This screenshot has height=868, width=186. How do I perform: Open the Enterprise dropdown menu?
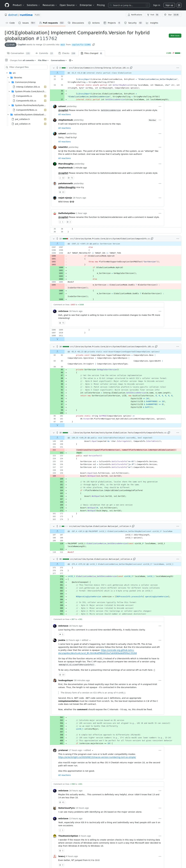pos(87,5)
